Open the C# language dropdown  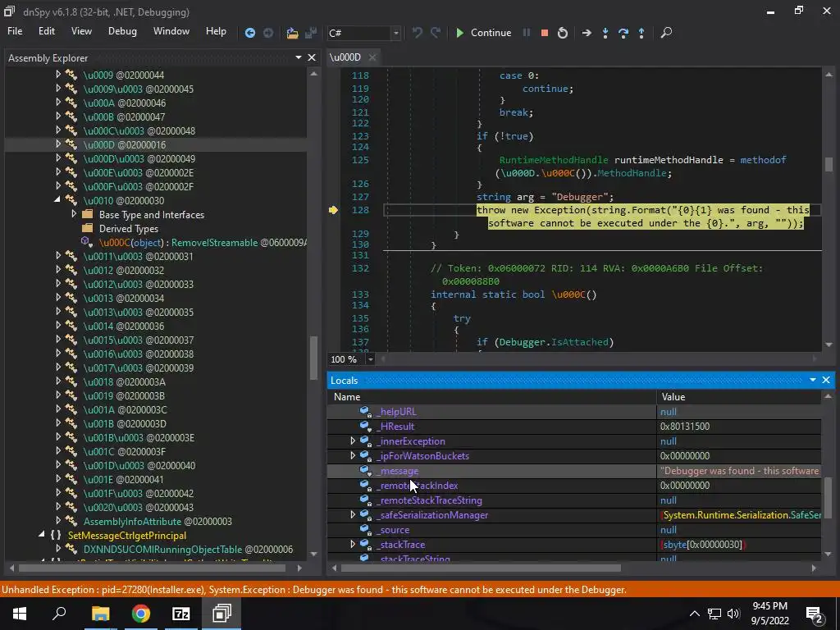[395, 33]
